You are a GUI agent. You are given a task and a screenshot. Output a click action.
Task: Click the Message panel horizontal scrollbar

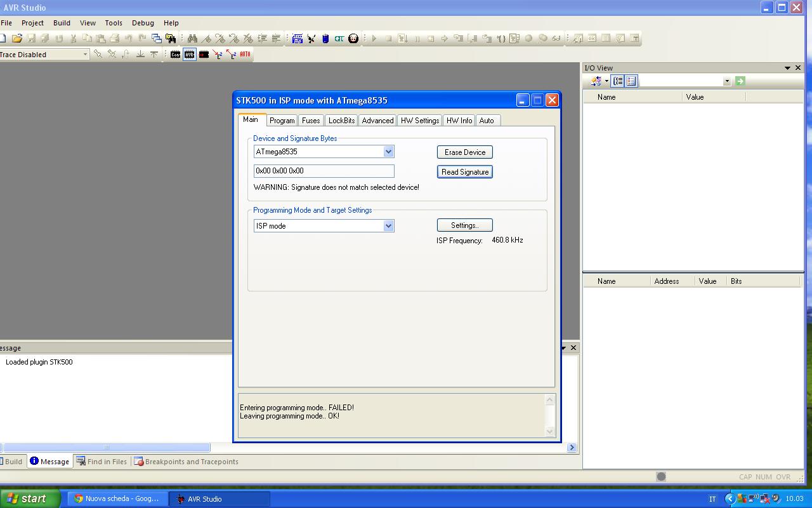point(107,448)
